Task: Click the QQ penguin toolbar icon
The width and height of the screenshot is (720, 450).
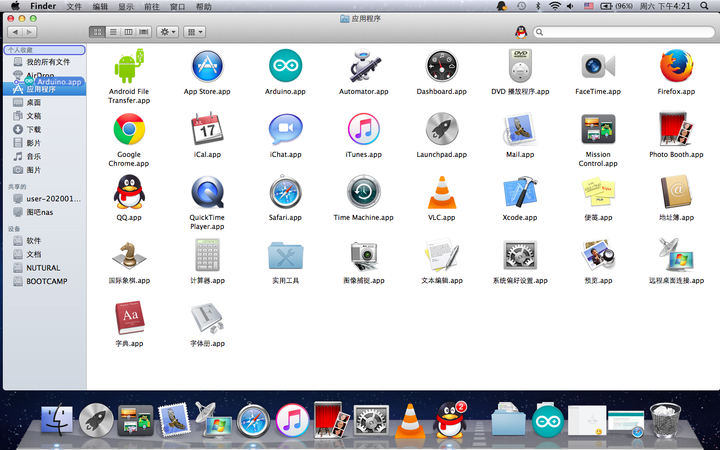Action: pyautogui.click(x=521, y=32)
